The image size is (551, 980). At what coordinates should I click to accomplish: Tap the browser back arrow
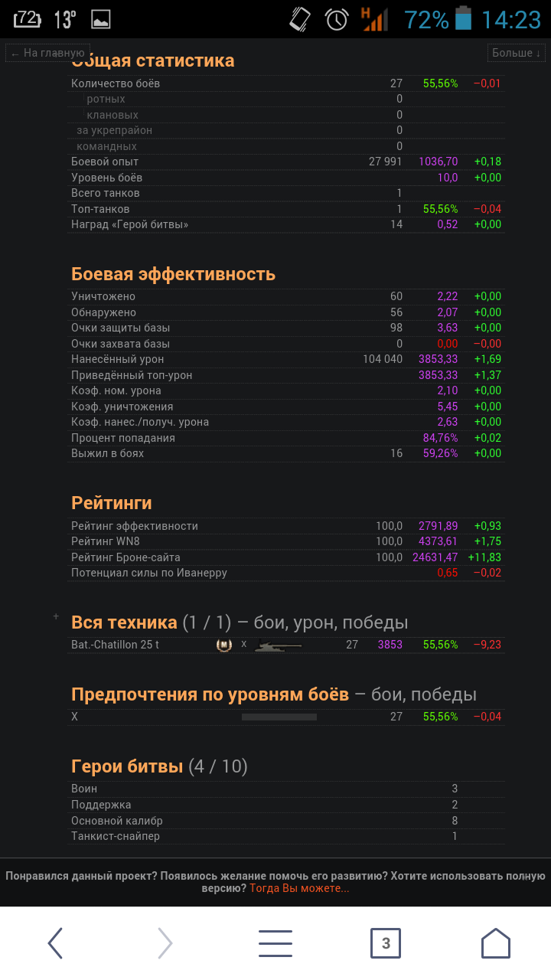55,943
